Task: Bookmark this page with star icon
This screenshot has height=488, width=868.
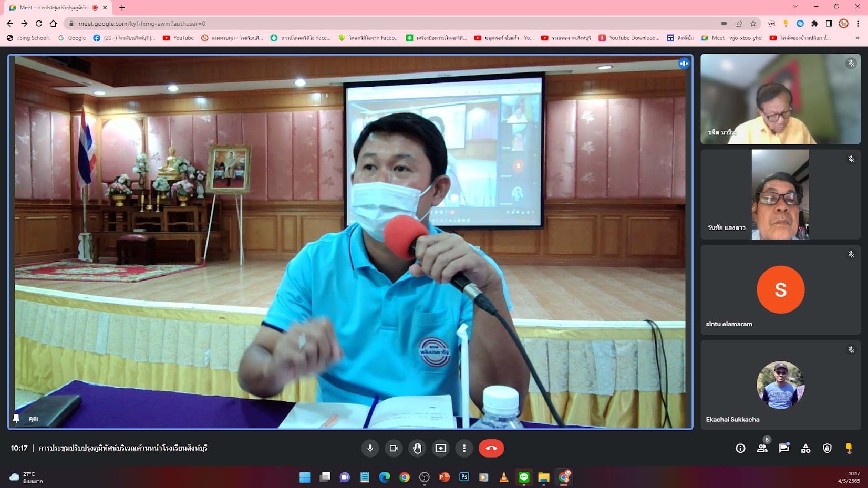Action: point(753,24)
